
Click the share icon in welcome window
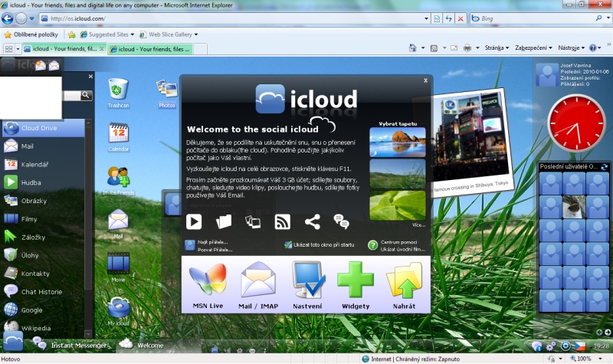pyautogui.click(x=313, y=221)
